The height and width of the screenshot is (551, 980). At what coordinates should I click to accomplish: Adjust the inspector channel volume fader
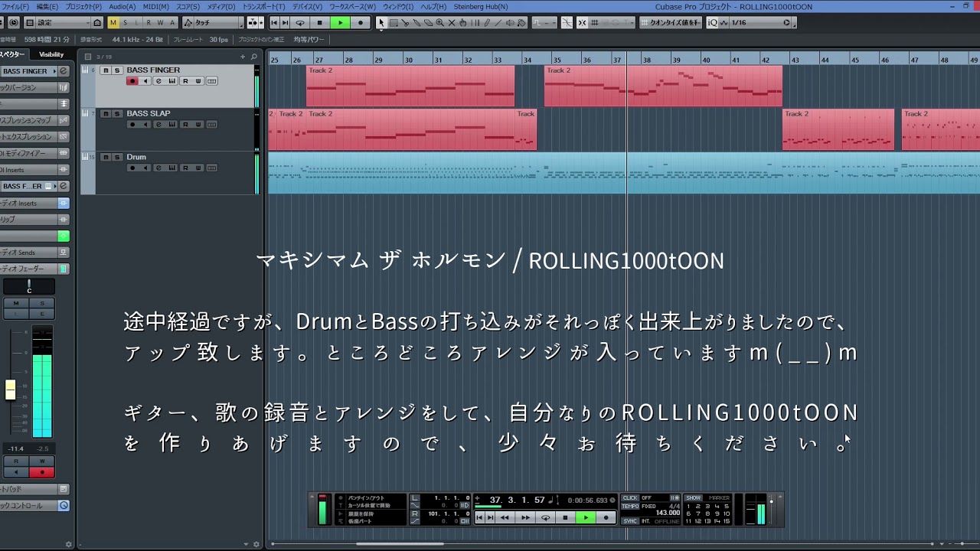coord(10,390)
